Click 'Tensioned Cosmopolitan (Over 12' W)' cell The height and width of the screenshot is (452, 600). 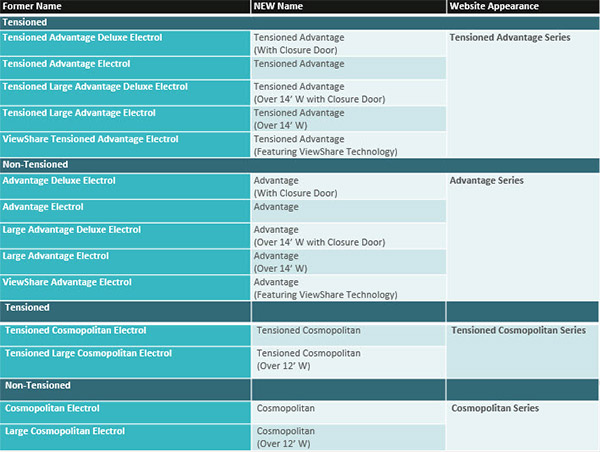[349, 362]
